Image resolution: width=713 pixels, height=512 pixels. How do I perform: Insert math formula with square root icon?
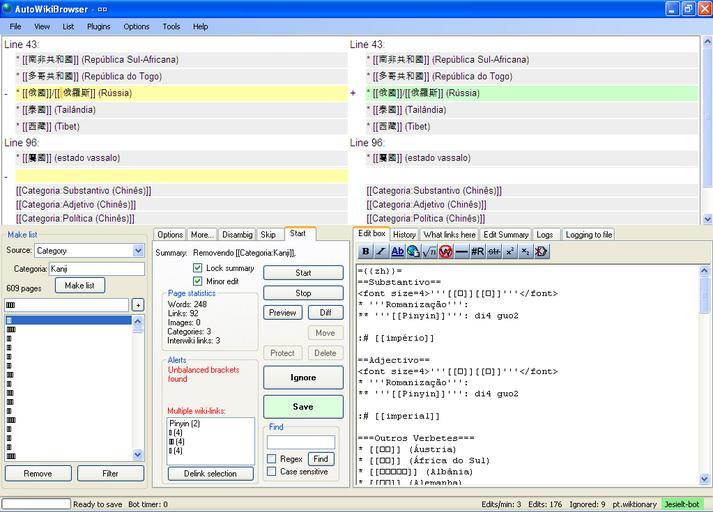[x=430, y=252]
